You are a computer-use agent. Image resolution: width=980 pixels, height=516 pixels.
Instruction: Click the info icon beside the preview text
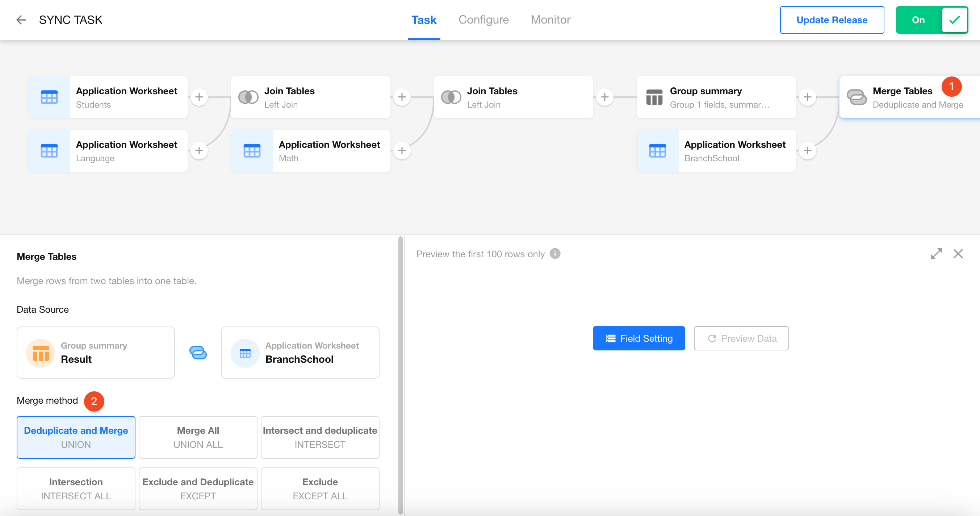[555, 253]
